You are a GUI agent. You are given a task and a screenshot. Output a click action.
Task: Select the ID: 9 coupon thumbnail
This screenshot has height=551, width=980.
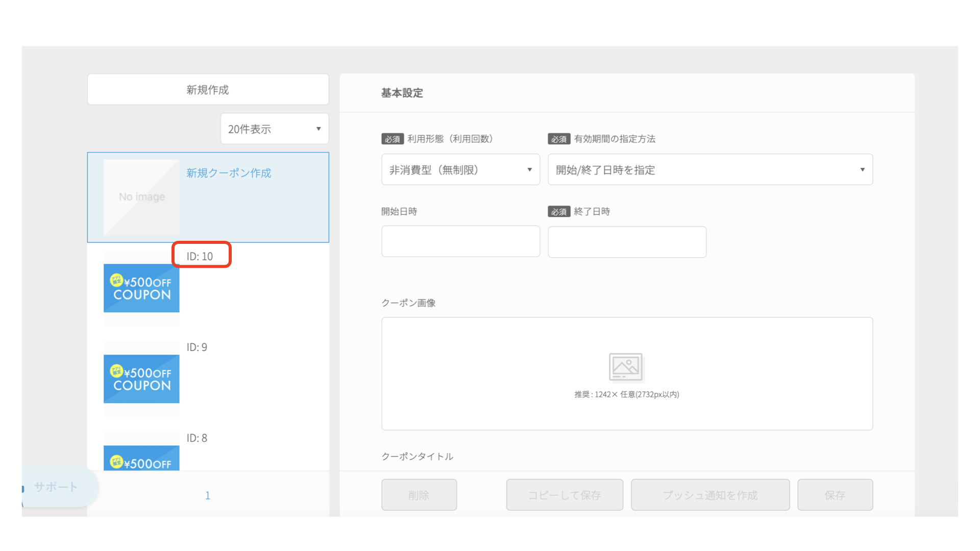coord(141,379)
